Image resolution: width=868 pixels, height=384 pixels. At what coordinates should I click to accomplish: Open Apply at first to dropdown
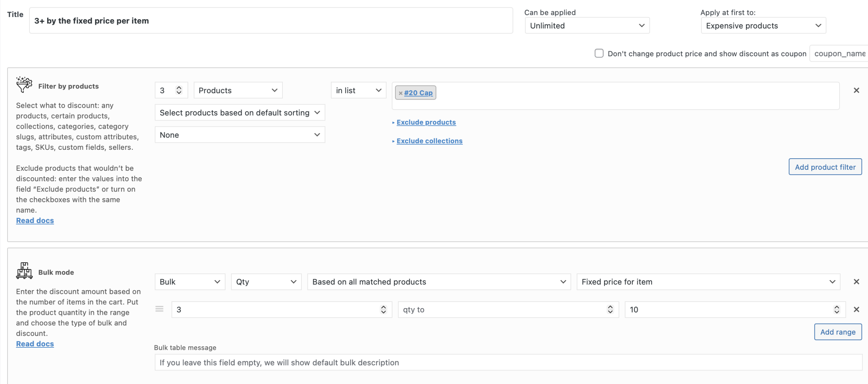tap(763, 26)
